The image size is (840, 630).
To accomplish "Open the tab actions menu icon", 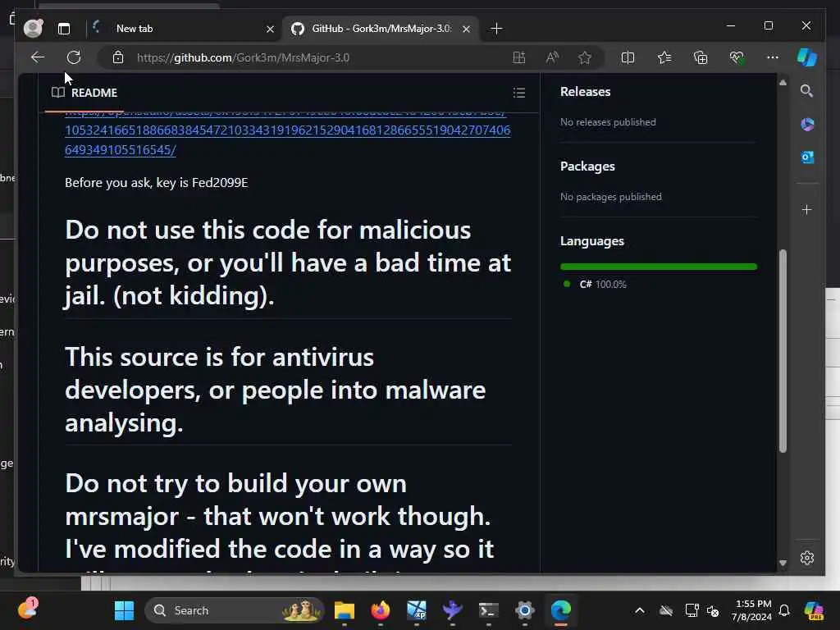I will coord(64,29).
